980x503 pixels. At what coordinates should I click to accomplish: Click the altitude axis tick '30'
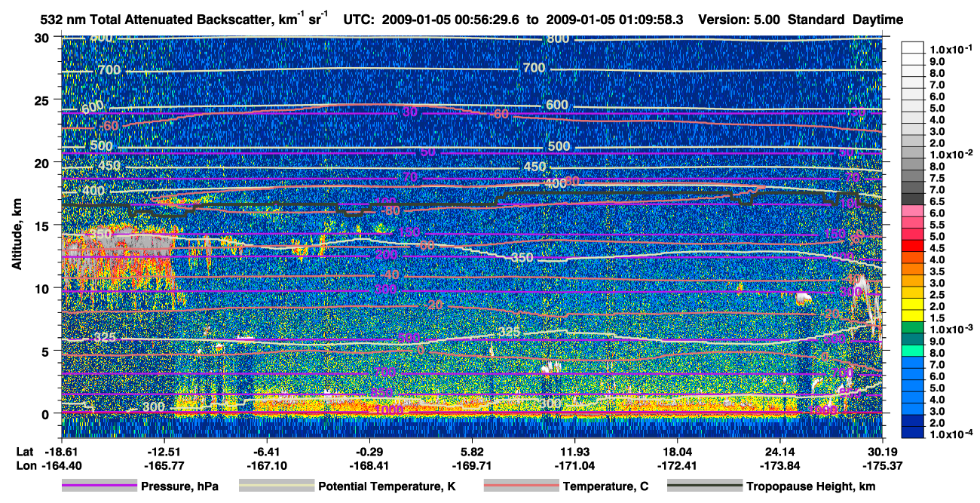(x=42, y=37)
